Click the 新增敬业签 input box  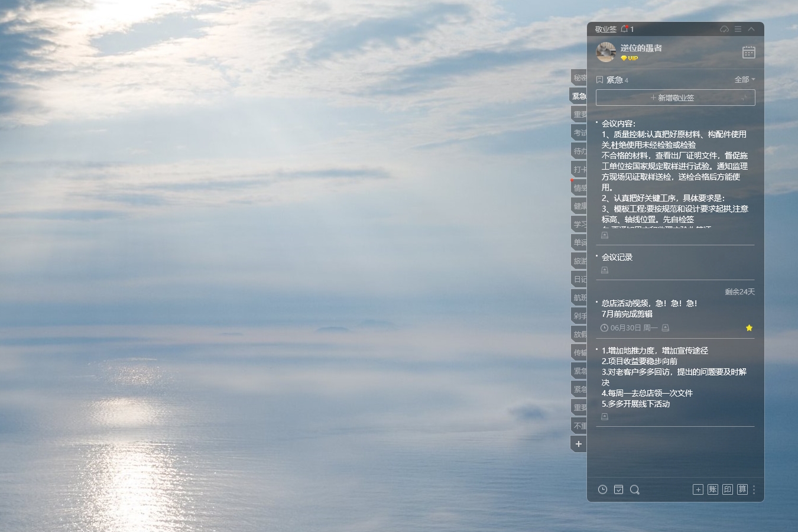(x=675, y=98)
